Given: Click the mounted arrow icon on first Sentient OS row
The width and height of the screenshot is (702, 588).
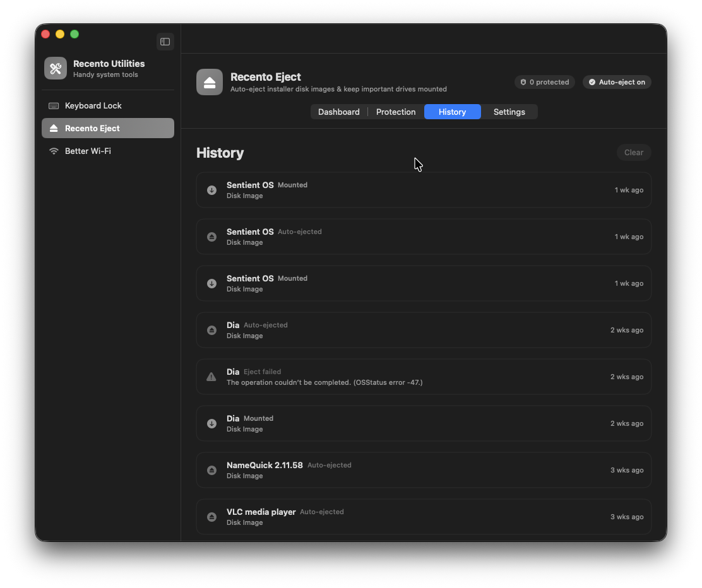Looking at the screenshot, I should (211, 190).
